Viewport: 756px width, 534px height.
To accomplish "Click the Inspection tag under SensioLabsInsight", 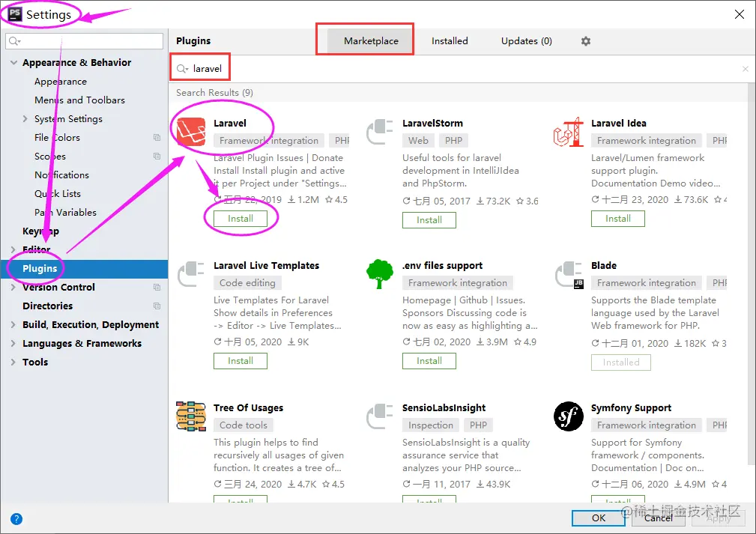I will point(431,425).
